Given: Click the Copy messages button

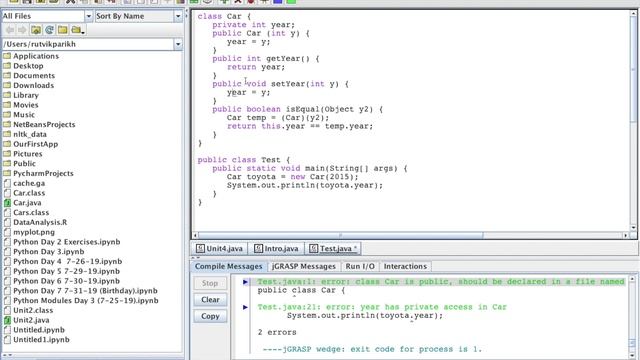Looking at the screenshot, I should tap(210, 316).
